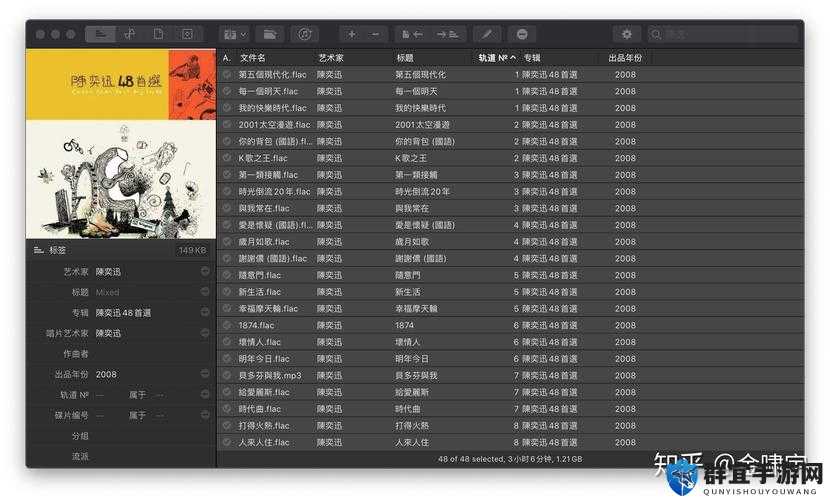Open the music note lyrics tab
The width and height of the screenshot is (830, 500).
click(x=130, y=34)
